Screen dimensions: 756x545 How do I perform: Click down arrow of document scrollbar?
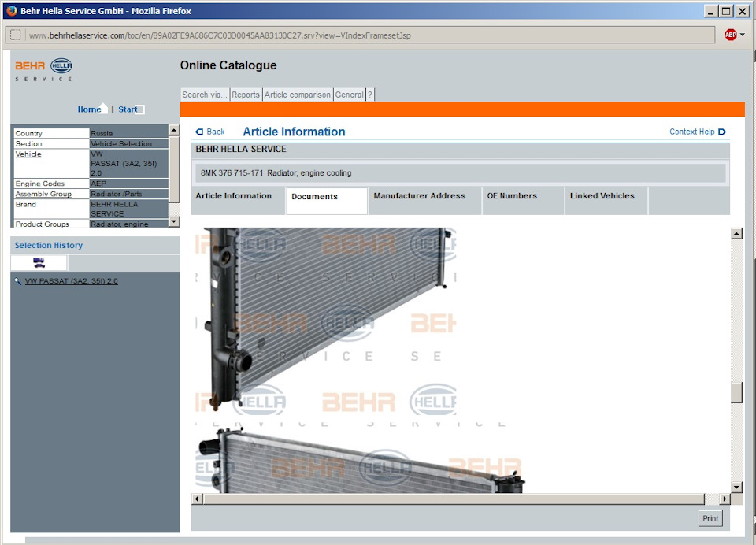pos(736,487)
